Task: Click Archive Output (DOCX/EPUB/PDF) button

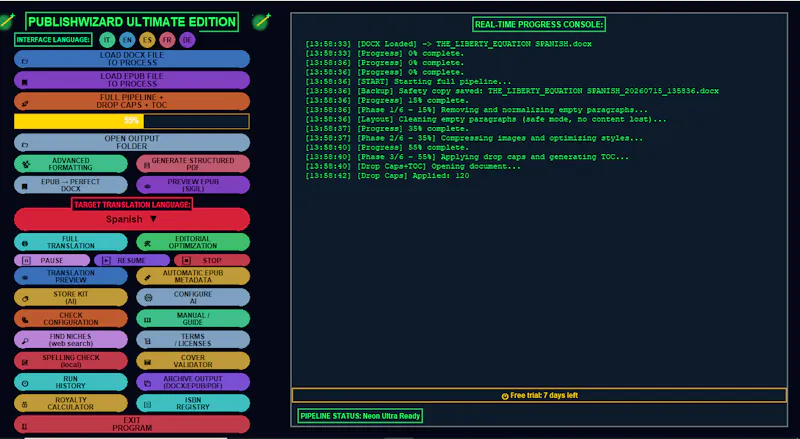Action: pos(193,382)
